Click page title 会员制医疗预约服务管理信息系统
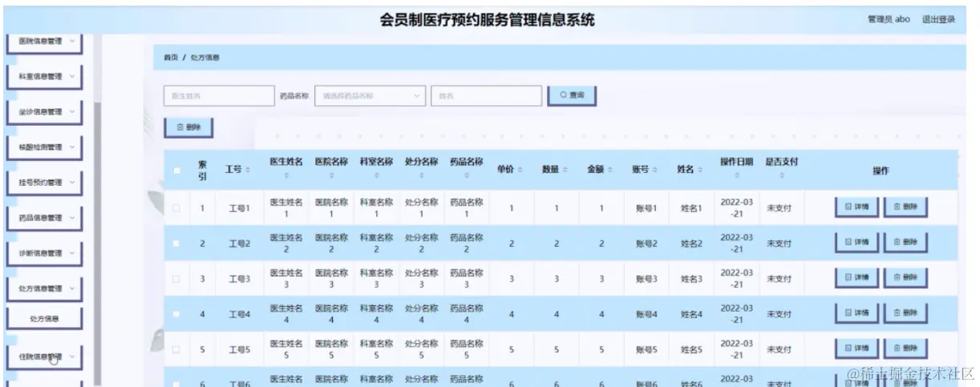The width and height of the screenshot is (980, 387). tap(488, 20)
